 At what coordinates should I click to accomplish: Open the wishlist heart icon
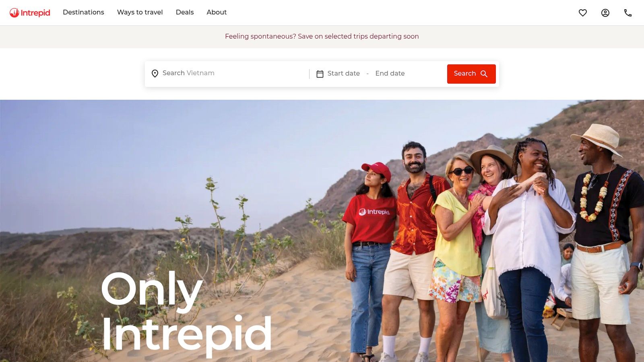tap(583, 13)
